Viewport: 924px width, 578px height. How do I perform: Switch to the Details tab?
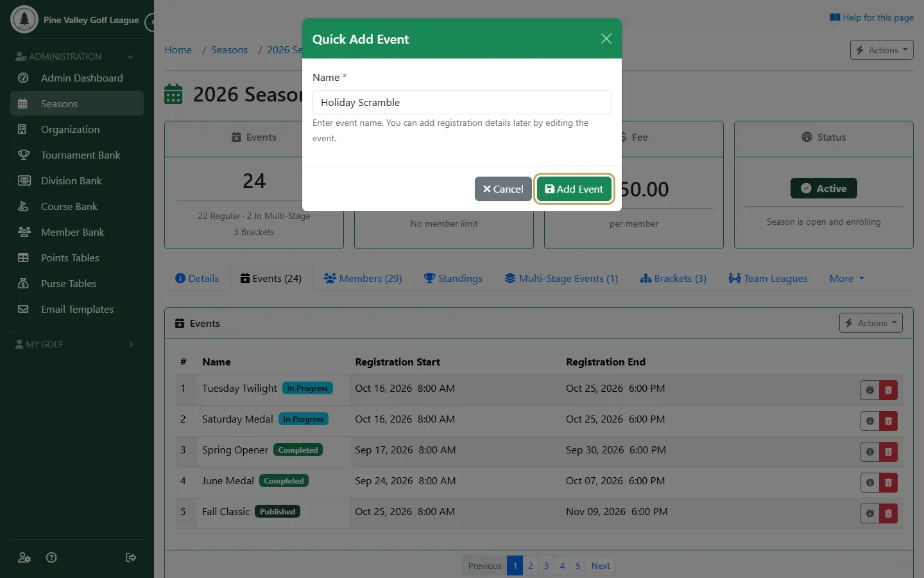click(x=197, y=278)
